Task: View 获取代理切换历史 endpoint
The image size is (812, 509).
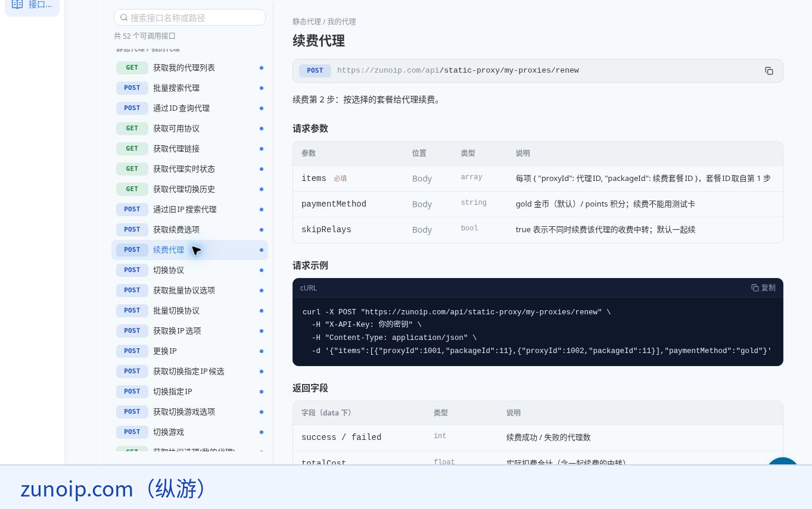Action: pyautogui.click(x=189, y=189)
